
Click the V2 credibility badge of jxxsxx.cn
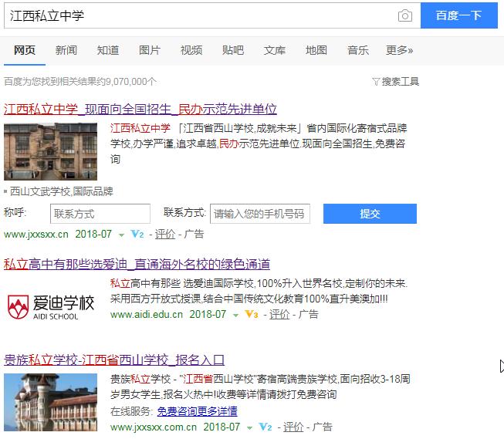click(138, 234)
